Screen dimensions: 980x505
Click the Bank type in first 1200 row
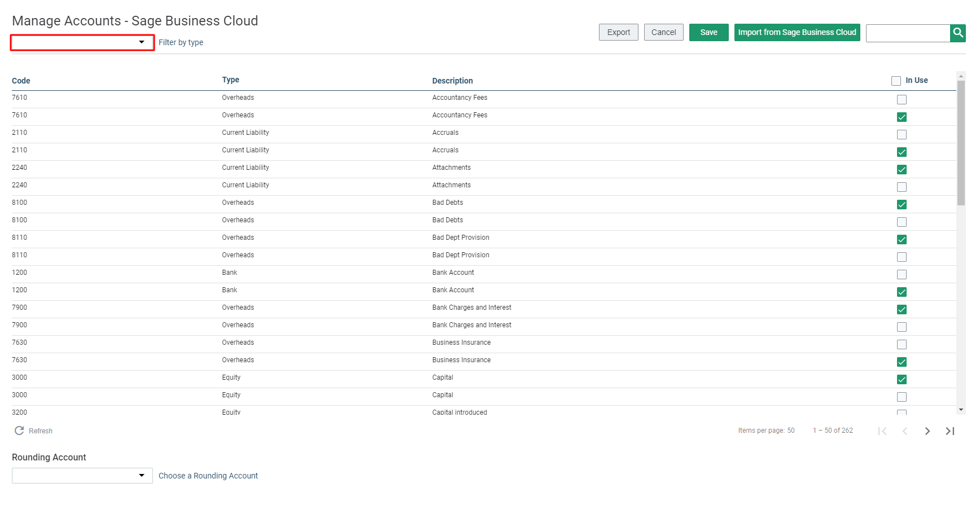[x=229, y=273]
